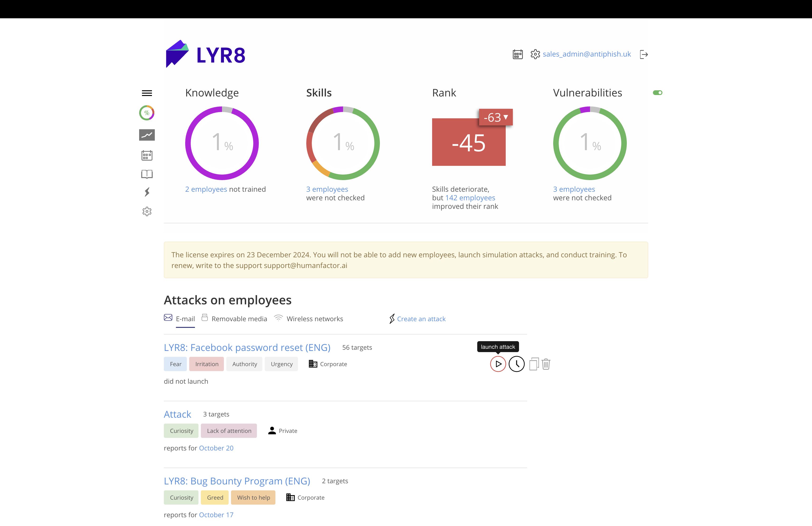The height and width of the screenshot is (526, 812).
Task: Open the 142 employees link
Action: 470,198
